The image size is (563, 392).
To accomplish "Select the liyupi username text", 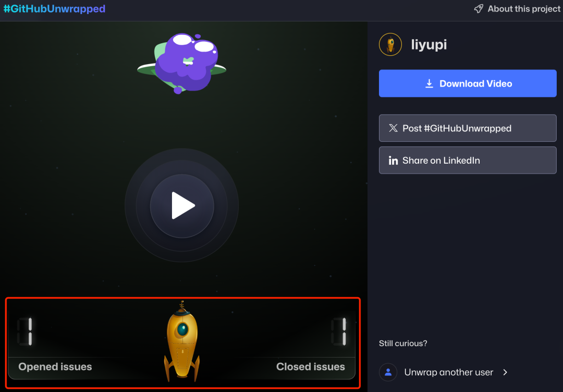I will click(x=429, y=44).
